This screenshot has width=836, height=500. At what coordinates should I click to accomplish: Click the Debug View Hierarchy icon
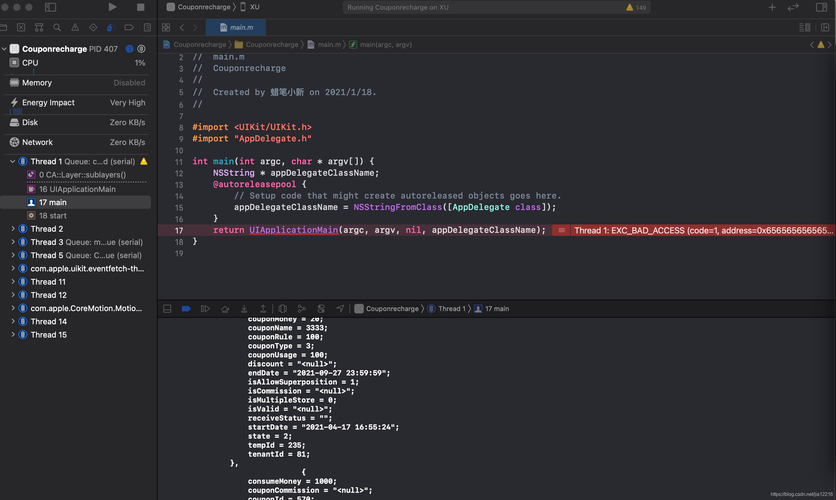click(283, 309)
